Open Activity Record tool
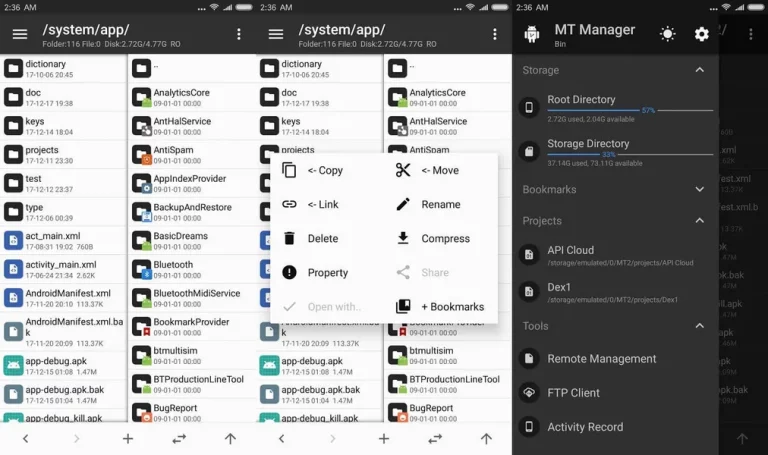 616,427
